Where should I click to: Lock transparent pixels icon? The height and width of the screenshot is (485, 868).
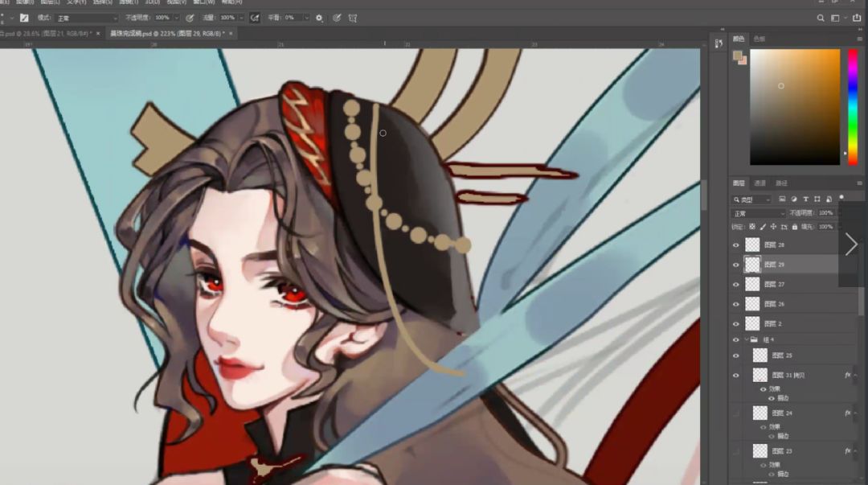tap(752, 227)
